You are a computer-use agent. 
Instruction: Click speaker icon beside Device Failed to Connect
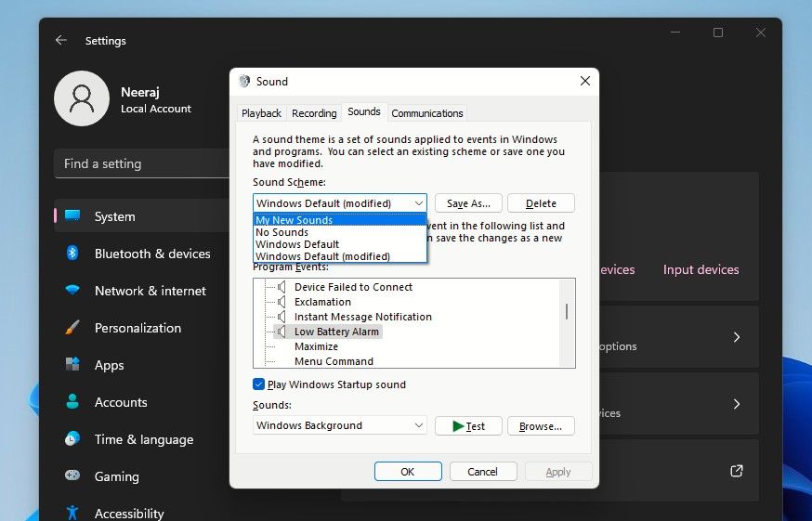tap(282, 287)
